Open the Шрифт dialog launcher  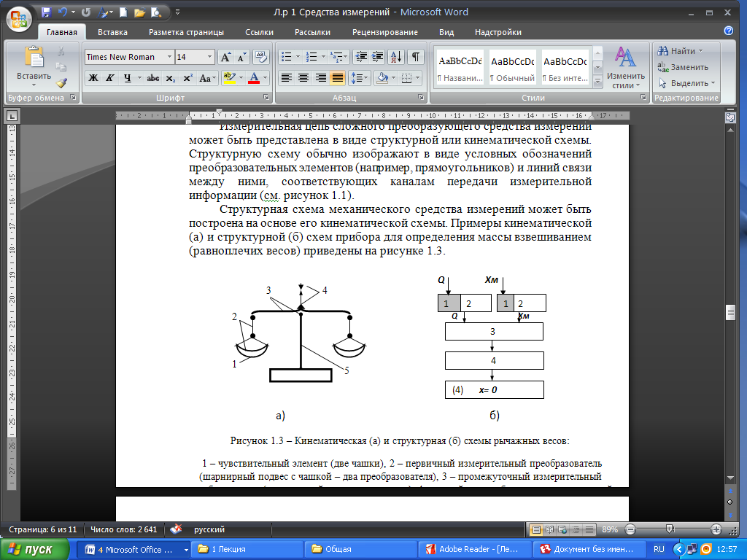266,97
